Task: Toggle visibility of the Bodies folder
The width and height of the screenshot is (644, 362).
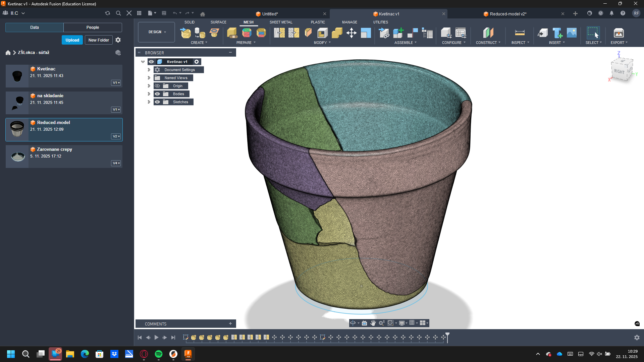Action: 157,94
